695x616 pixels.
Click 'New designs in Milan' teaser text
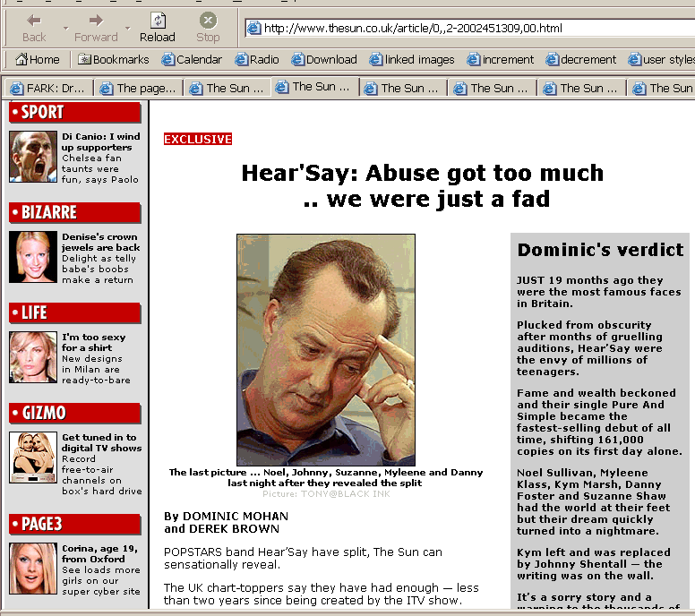(x=96, y=369)
